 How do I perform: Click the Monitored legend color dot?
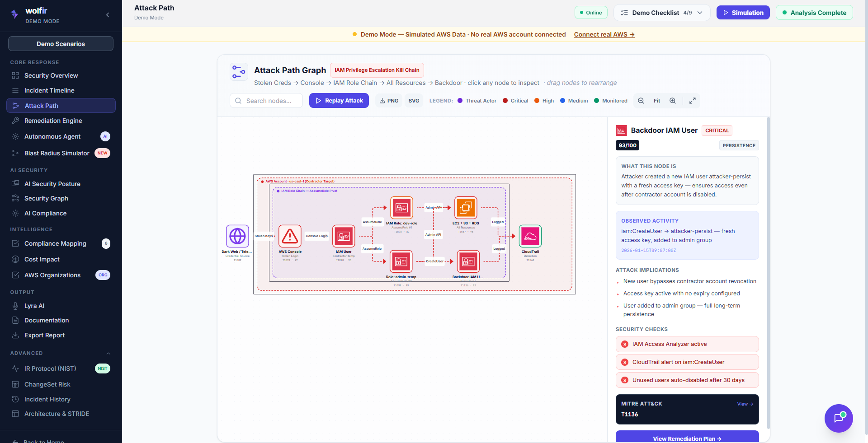pyautogui.click(x=597, y=101)
